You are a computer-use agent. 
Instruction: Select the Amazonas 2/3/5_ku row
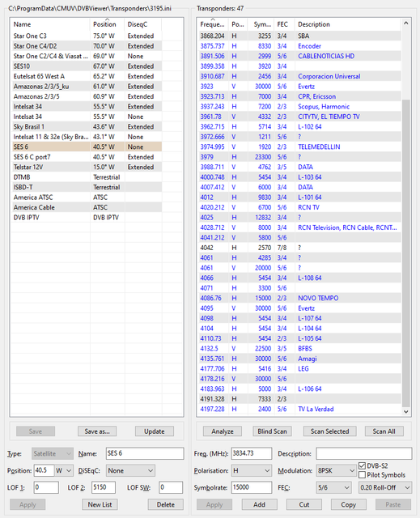pos(87,87)
